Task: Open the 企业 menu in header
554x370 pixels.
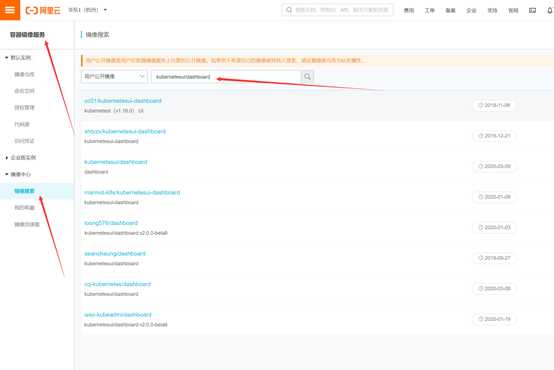Action: (471, 11)
